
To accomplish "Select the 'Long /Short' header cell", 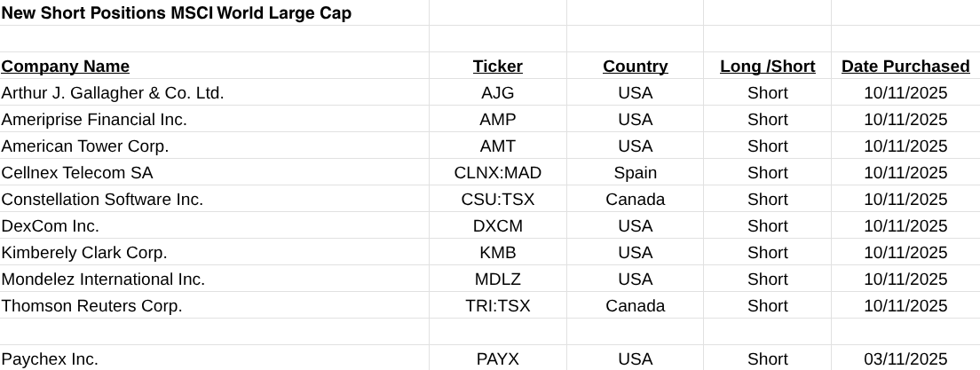I will [768, 67].
